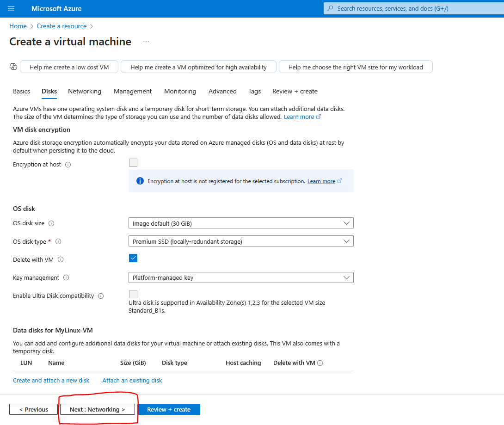The height and width of the screenshot is (425, 504).
Task: Click the blue Review + create button
Action: [x=169, y=409]
